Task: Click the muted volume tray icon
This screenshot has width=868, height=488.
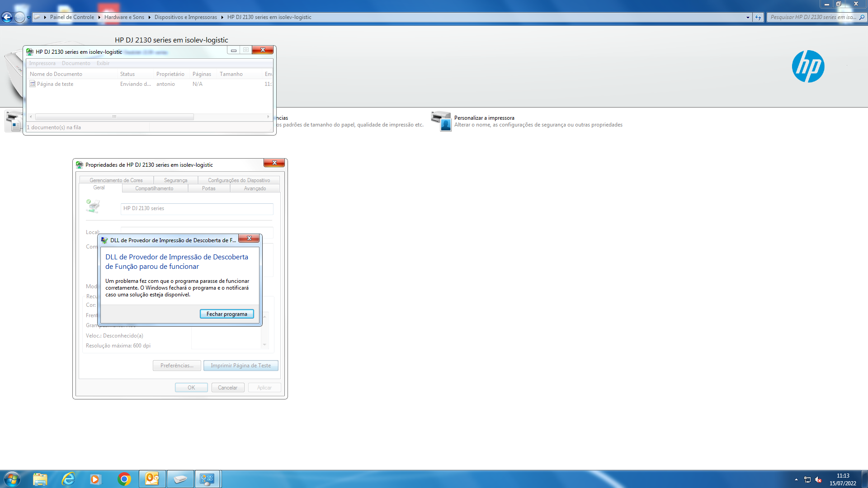Action: pos(818,479)
